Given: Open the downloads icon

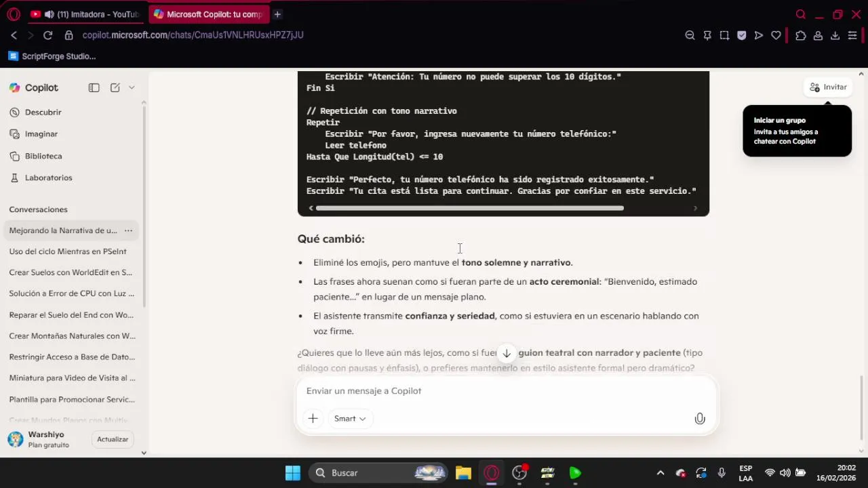Looking at the screenshot, I should [x=835, y=35].
